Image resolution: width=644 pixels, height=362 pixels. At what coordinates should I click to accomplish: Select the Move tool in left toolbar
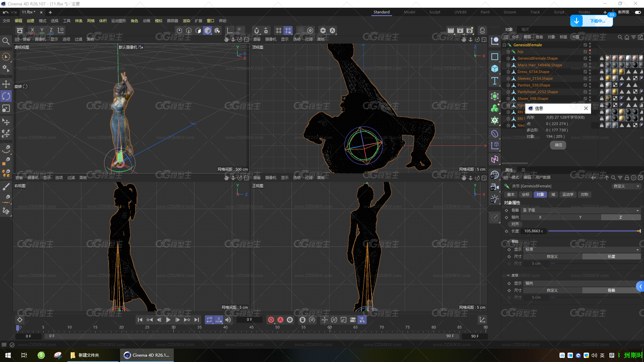coord(6,84)
